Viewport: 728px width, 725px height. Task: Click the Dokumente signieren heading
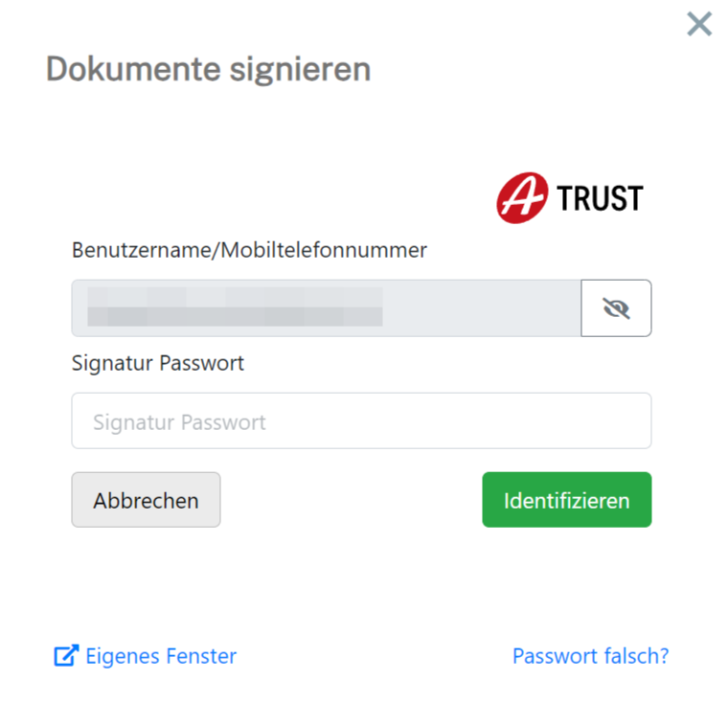(x=208, y=69)
